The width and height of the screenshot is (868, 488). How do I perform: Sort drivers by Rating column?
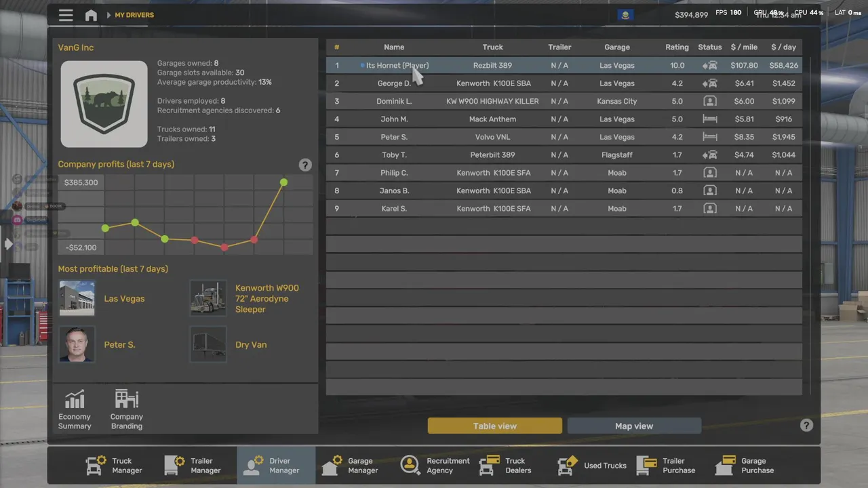pyautogui.click(x=677, y=47)
